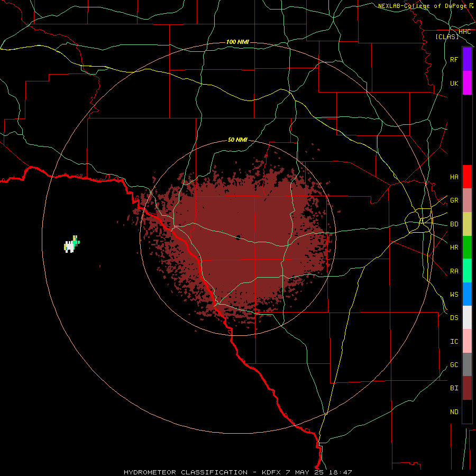The image size is (476, 476).
Task: Click the [CLAS] label
Action: (447, 36)
